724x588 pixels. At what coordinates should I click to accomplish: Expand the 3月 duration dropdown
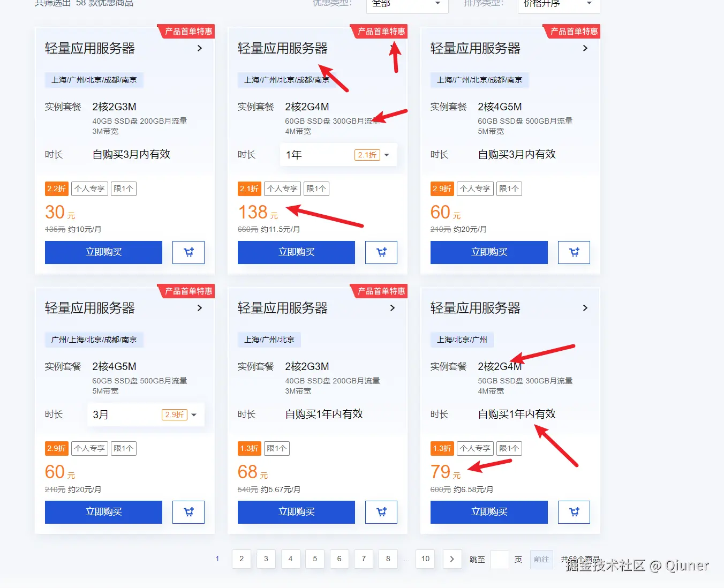(x=146, y=414)
